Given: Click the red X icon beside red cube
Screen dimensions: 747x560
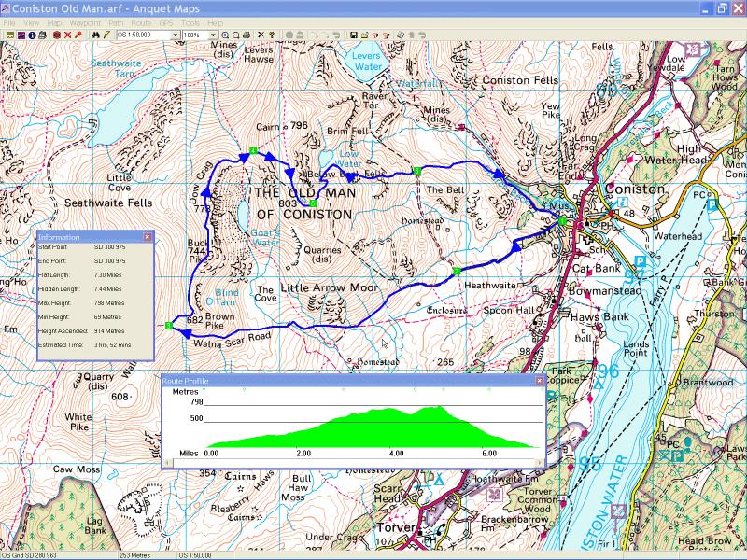Looking at the screenshot, I should click(67, 35).
